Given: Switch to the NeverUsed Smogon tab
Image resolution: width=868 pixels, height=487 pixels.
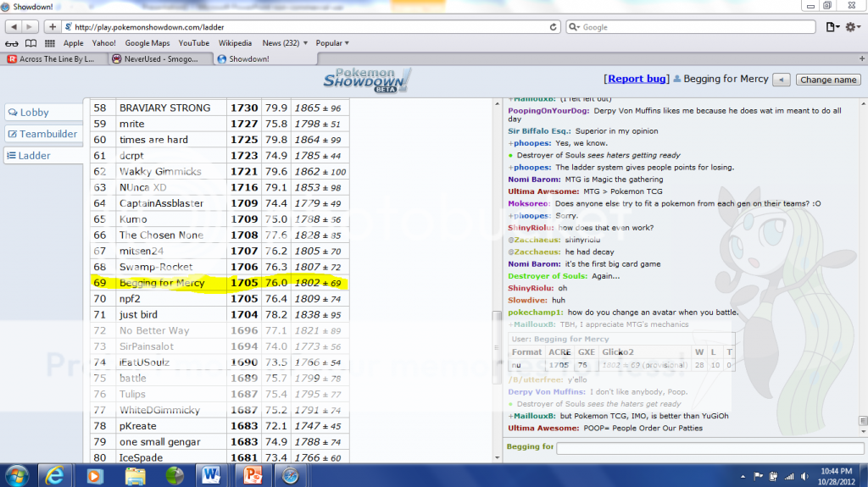Looking at the screenshot, I should pos(159,59).
